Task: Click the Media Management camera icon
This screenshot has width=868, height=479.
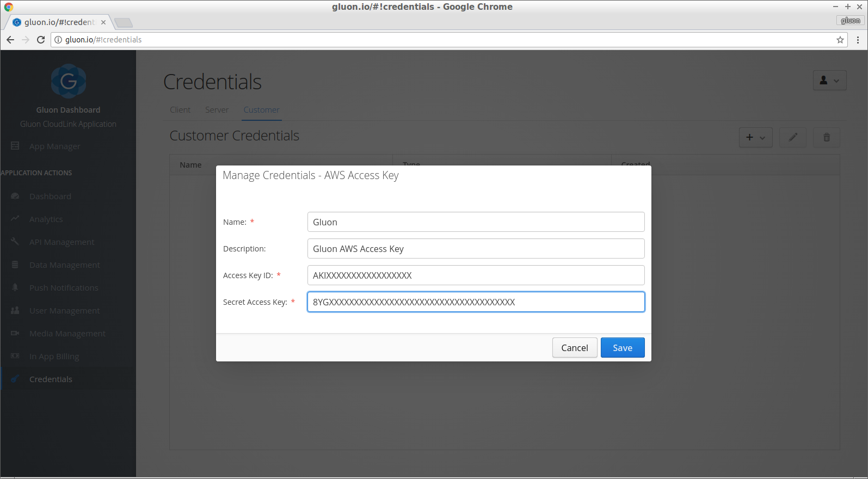Action: (15, 333)
